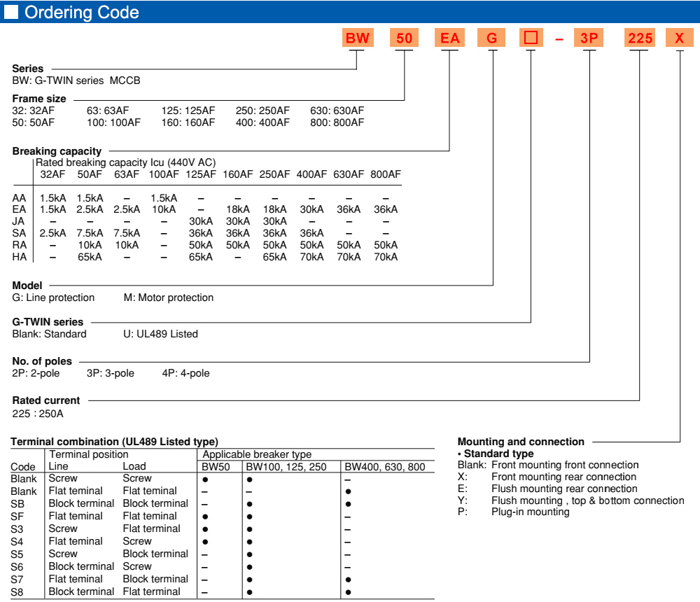
Task: Click the 'Mounting and connection' heading
Action: coord(521,442)
